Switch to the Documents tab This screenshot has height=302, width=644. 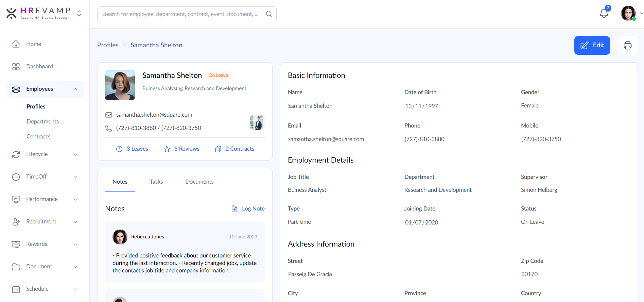(199, 182)
